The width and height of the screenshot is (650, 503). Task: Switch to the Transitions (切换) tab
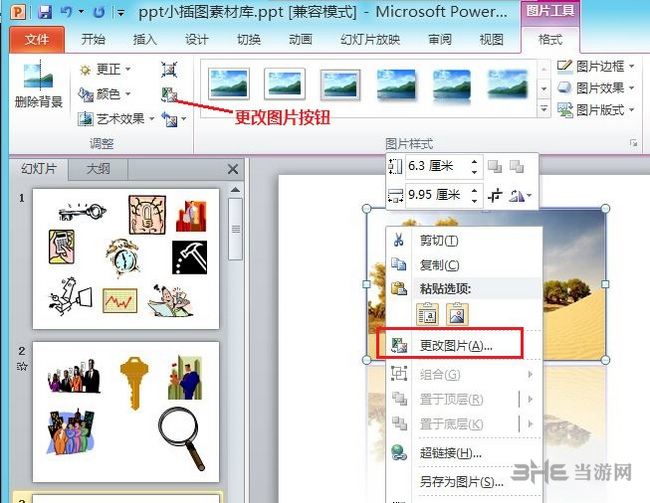249,39
